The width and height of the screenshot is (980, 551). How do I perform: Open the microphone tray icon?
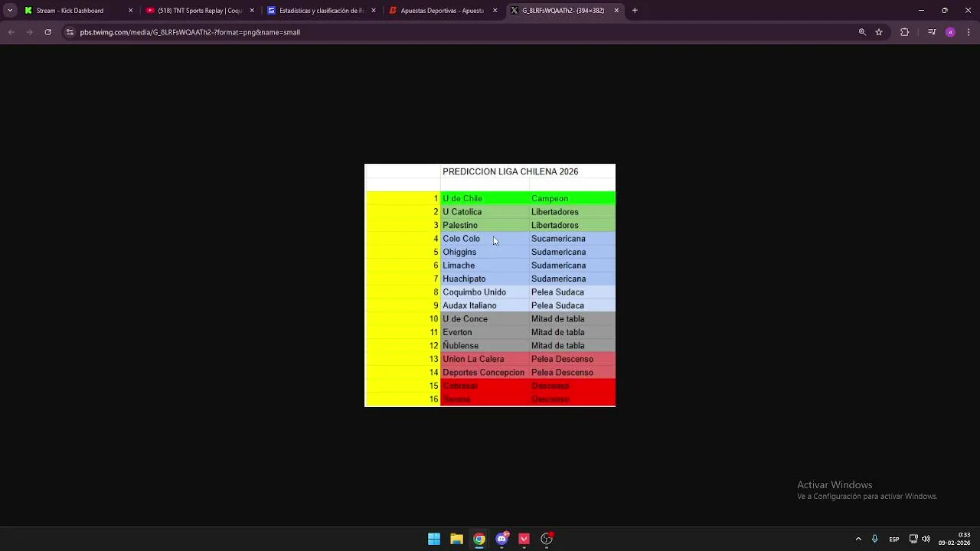pos(874,539)
